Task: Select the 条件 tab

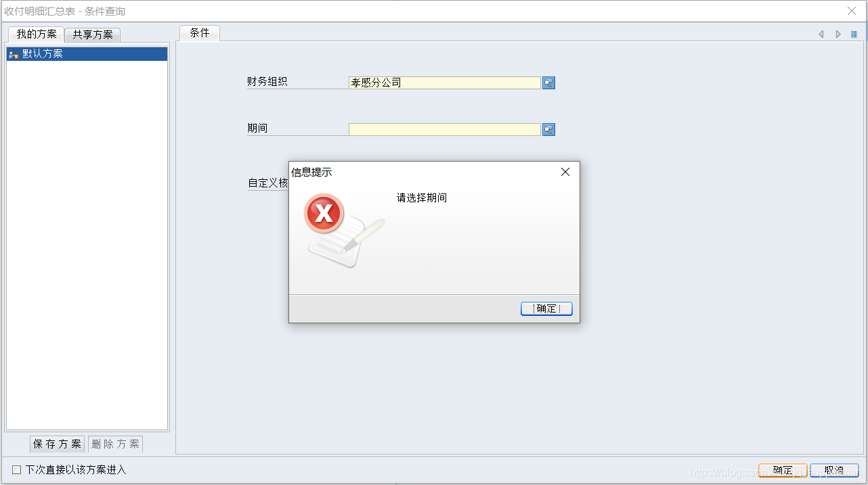Action: coord(200,32)
